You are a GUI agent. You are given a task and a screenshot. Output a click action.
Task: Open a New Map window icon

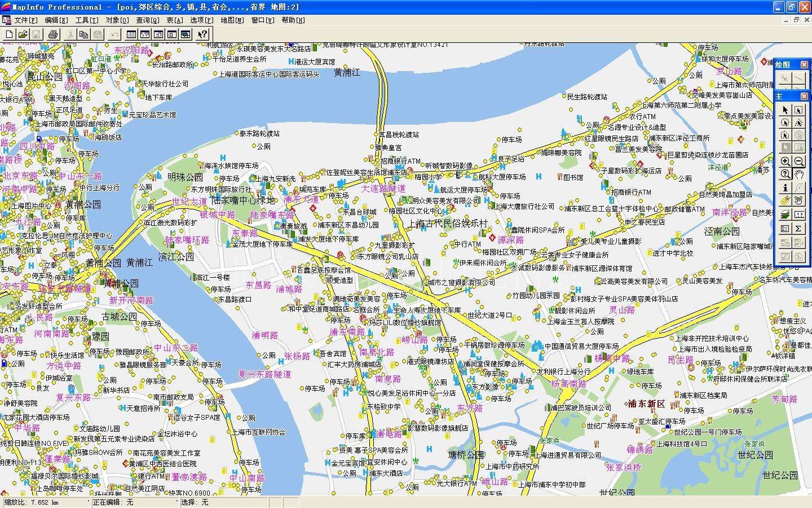coord(145,34)
